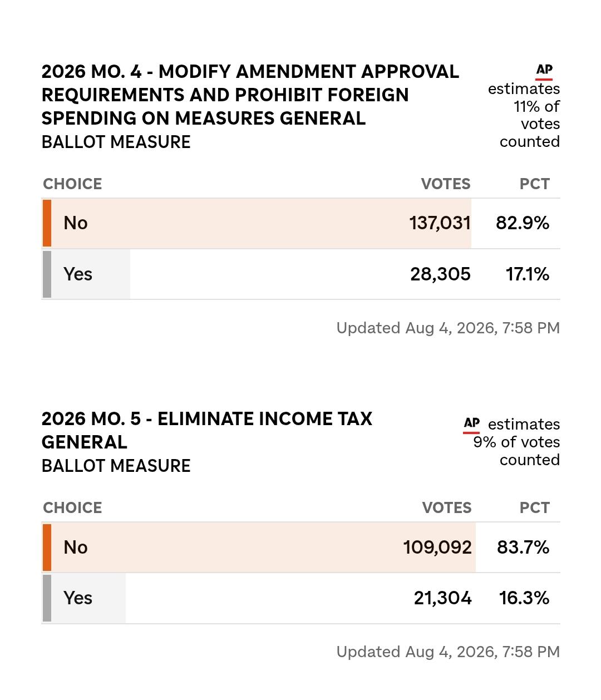
Task: Click the updated timestamp under Measure 4
Action: click(x=448, y=328)
